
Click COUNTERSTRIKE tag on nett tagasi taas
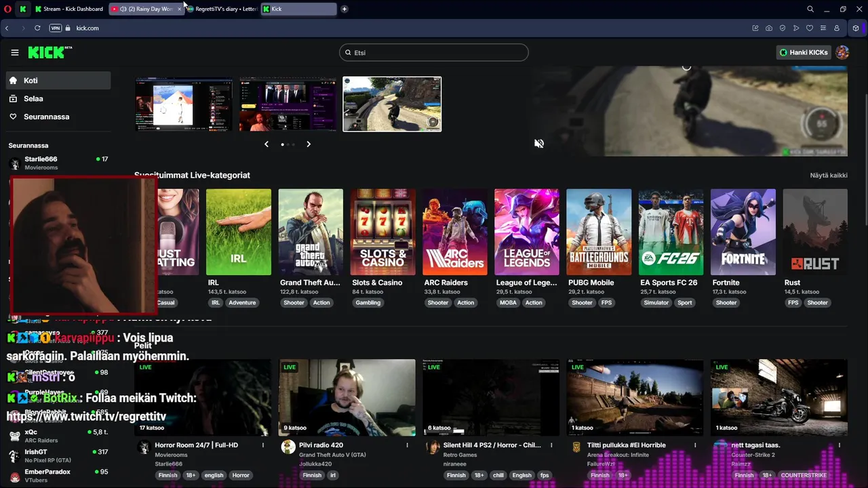click(x=804, y=475)
